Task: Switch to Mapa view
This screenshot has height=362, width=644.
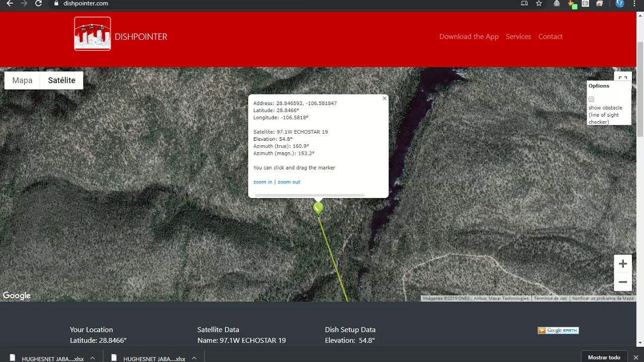Action: pos(23,80)
